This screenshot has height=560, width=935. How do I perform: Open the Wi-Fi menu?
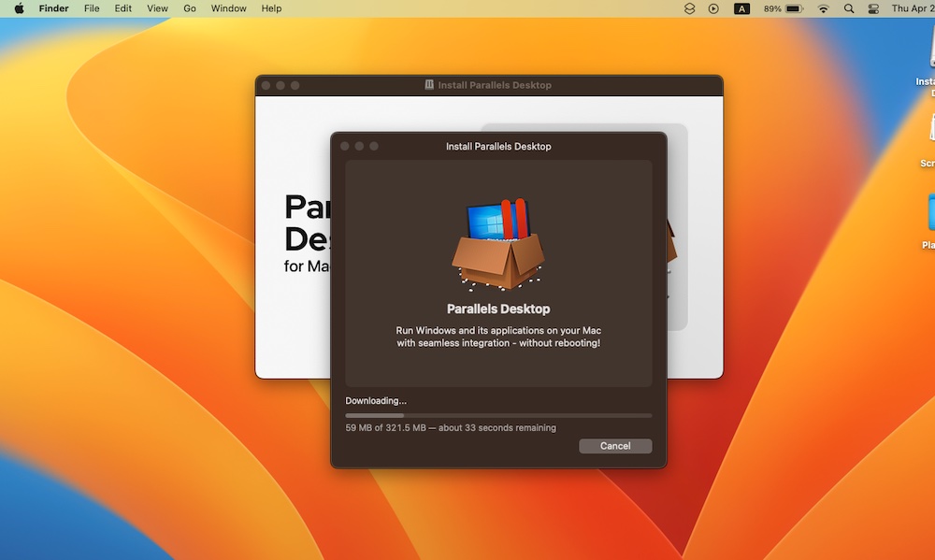[x=823, y=8]
